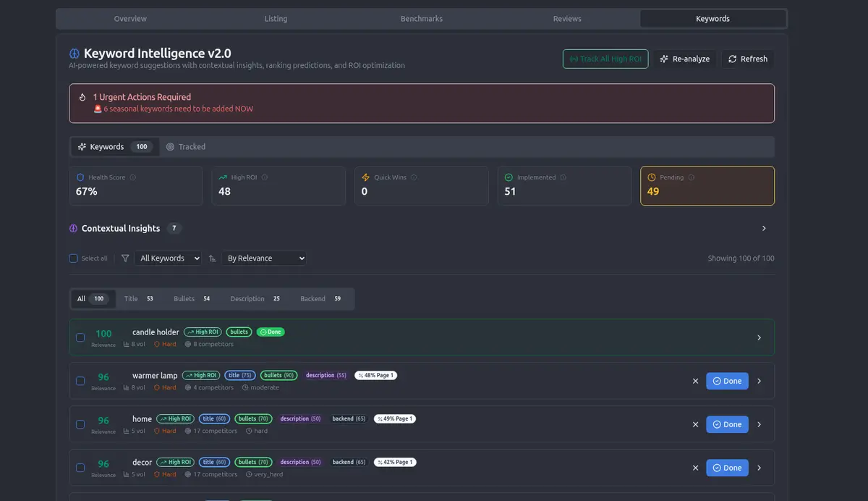Enable the Select all checkbox
868x501 pixels.
73,258
